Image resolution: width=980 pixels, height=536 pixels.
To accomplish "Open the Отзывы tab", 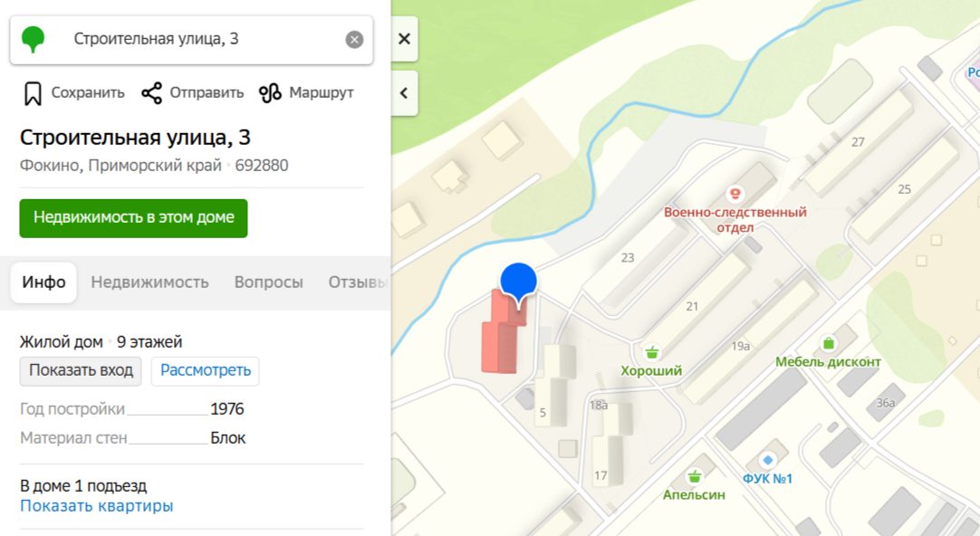I will (359, 282).
